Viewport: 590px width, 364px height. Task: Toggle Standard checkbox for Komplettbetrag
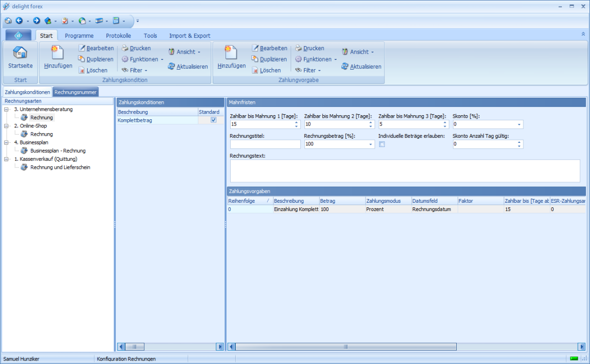click(214, 120)
